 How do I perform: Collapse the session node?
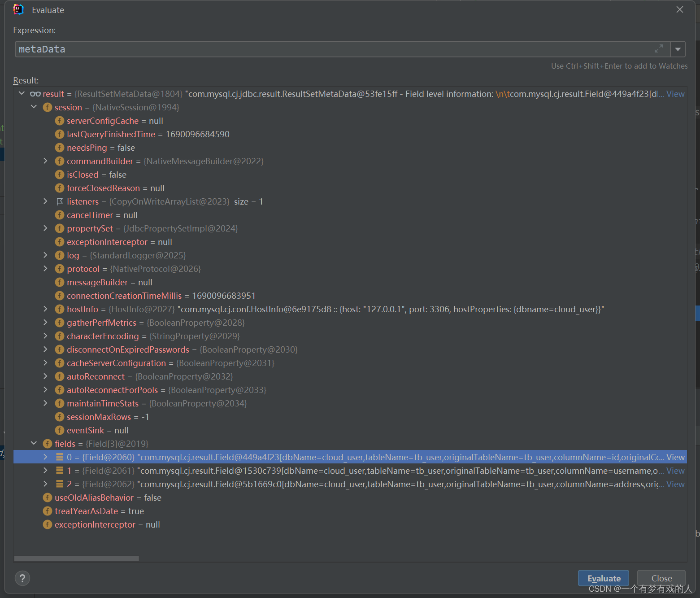tap(34, 107)
